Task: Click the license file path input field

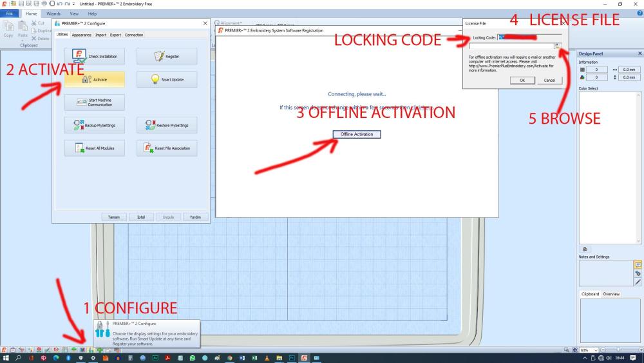Action: (511, 46)
